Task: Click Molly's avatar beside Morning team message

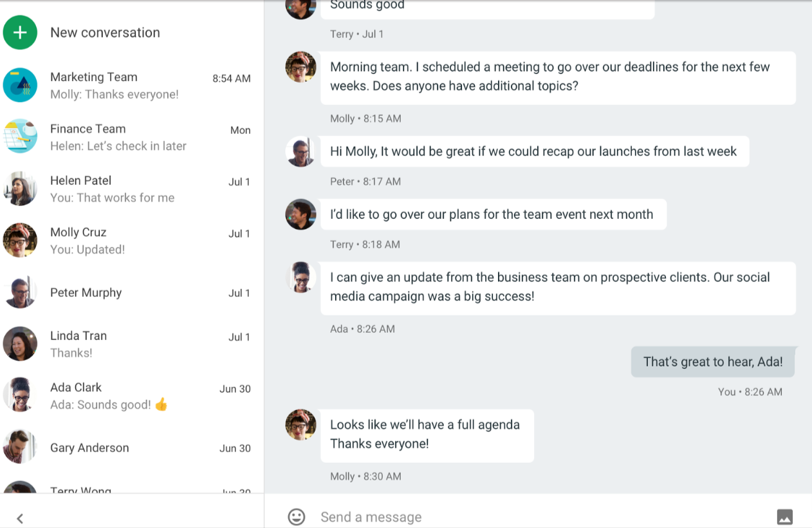Action: tap(300, 67)
